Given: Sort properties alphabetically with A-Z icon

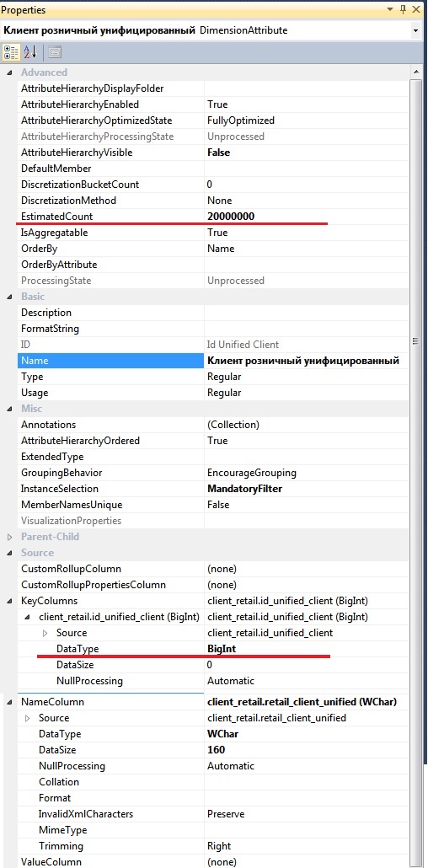Looking at the screenshot, I should pyautogui.click(x=29, y=52).
